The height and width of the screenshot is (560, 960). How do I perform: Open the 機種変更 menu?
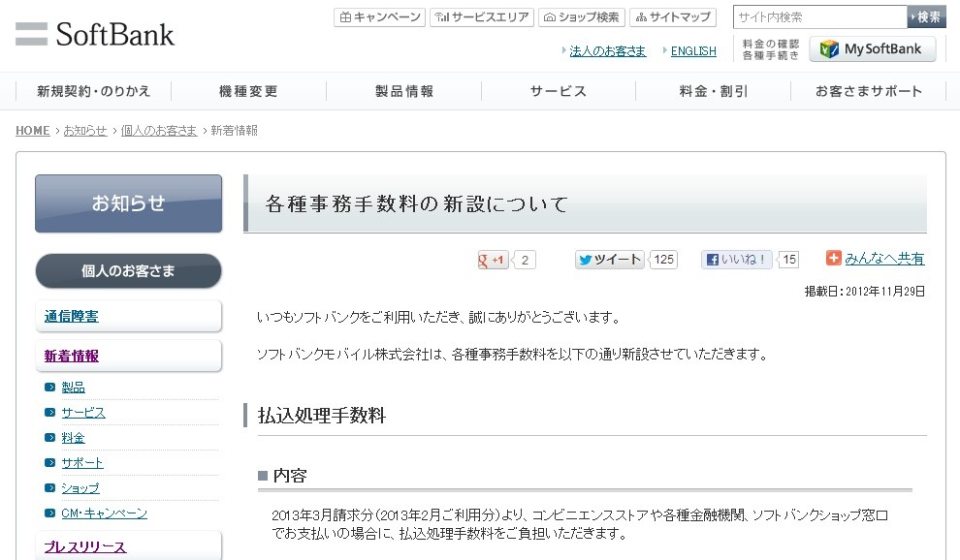(248, 91)
